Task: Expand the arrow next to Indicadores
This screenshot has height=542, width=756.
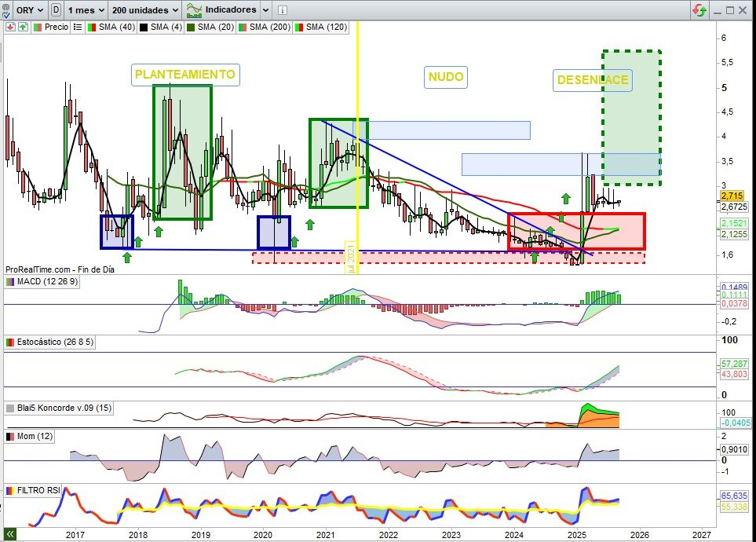Action: (x=265, y=9)
